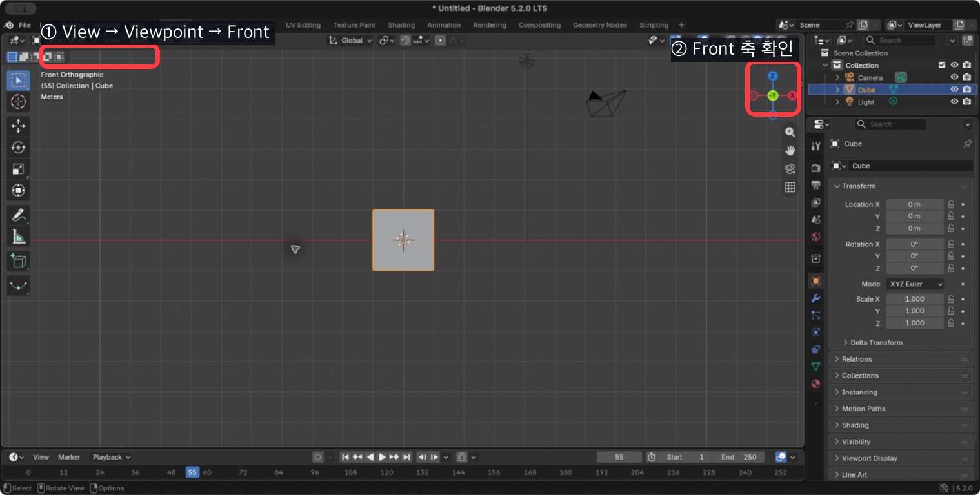The image size is (980, 495).
Task: Toggle proportional editing in header
Action: pos(440,40)
